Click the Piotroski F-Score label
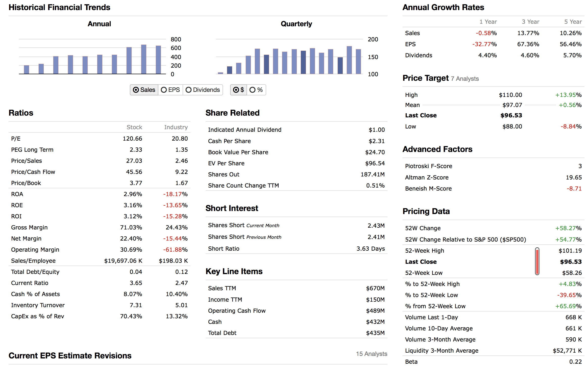588x366 pixels. point(428,166)
